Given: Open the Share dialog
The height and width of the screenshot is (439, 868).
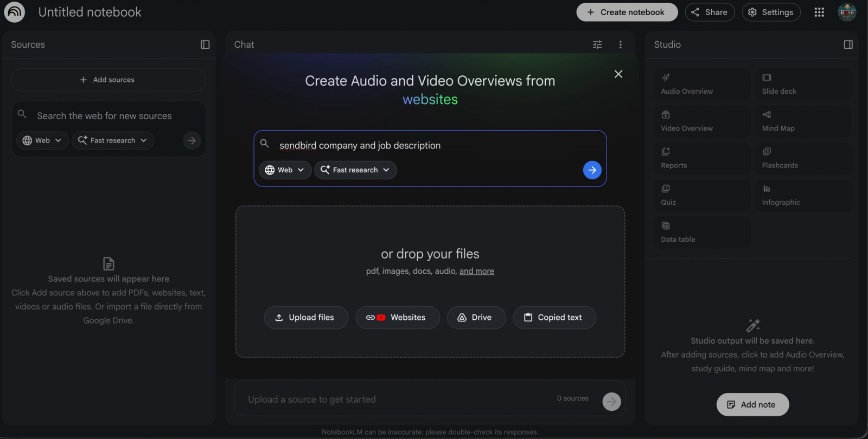Looking at the screenshot, I should [x=710, y=12].
